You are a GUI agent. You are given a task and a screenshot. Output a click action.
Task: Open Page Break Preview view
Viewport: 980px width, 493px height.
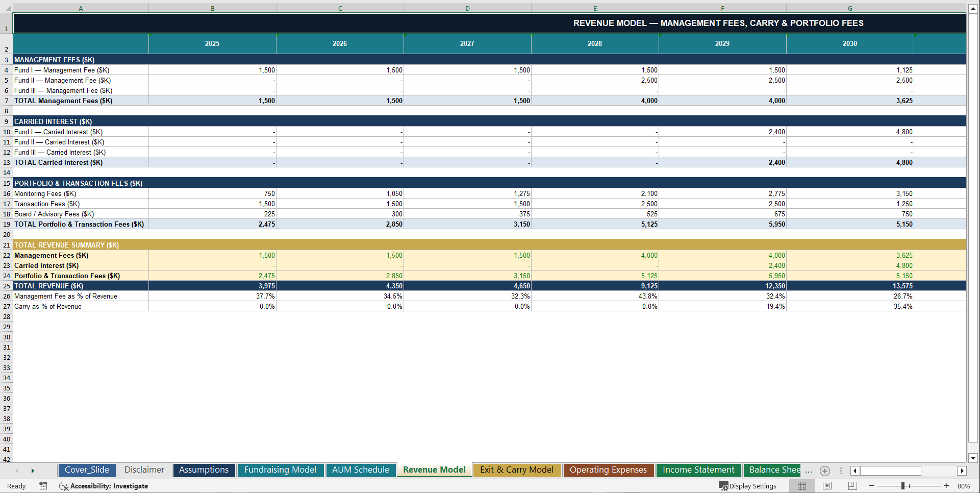coord(851,486)
